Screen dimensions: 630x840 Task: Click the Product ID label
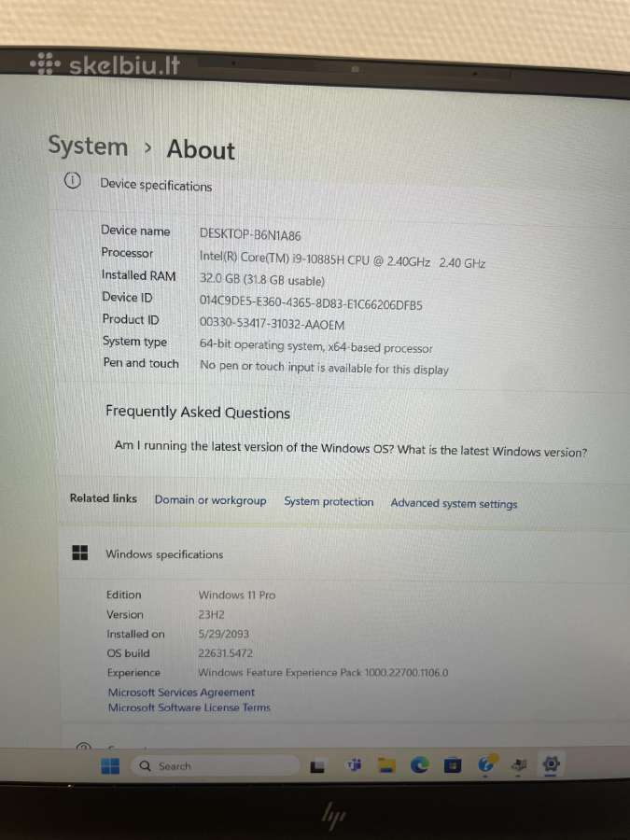131,319
